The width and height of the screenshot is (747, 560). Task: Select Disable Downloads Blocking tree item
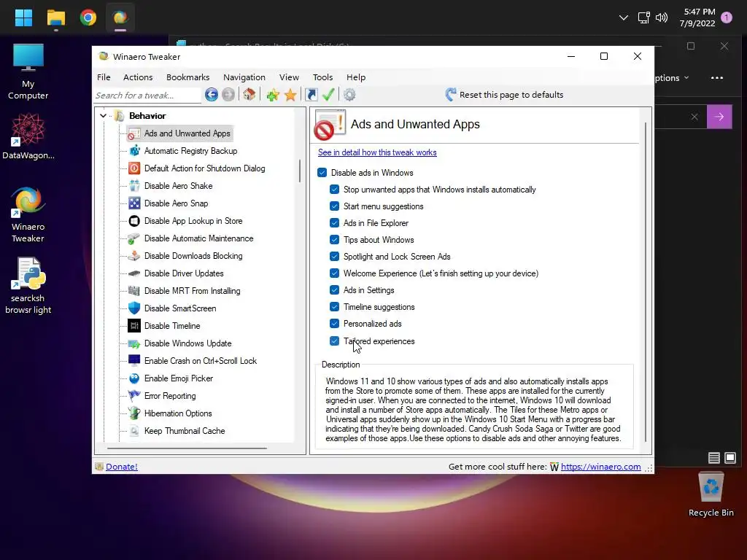tap(193, 256)
